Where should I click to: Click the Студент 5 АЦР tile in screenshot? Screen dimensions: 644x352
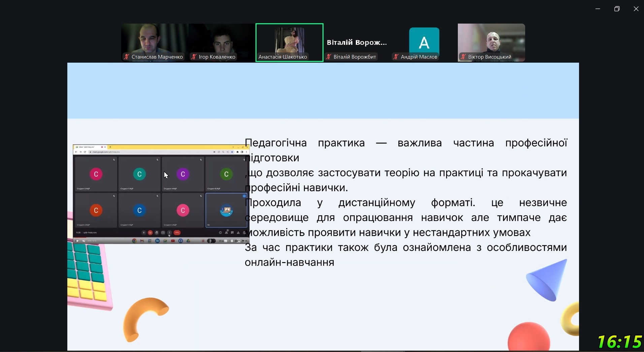click(x=96, y=174)
